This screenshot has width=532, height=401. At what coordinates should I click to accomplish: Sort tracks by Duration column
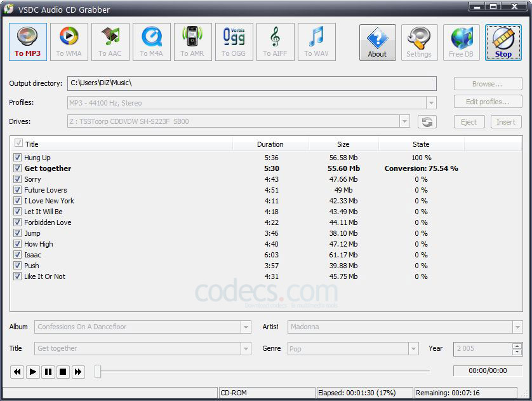point(270,144)
